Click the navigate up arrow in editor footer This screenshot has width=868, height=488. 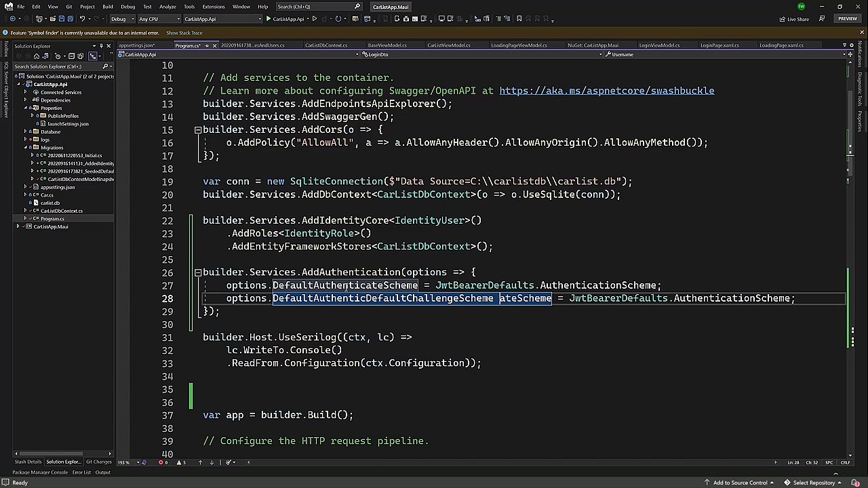200,462
